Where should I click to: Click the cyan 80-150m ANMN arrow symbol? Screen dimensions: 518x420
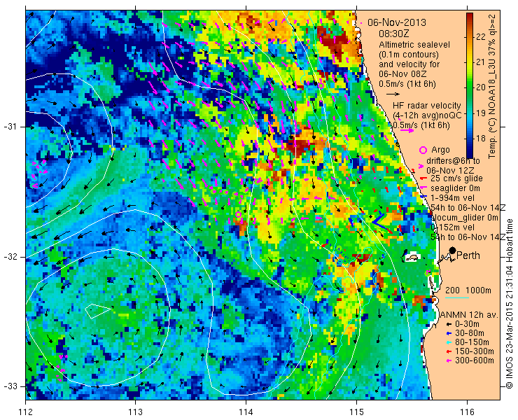pos(449,343)
